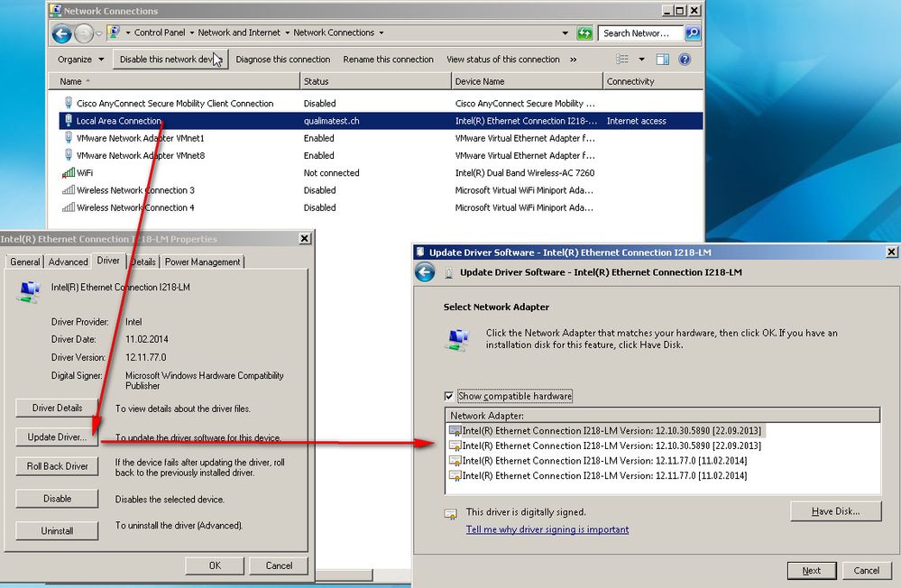Click the VMnet8 adapter icon
The width and height of the screenshot is (901, 588).
tap(69, 154)
